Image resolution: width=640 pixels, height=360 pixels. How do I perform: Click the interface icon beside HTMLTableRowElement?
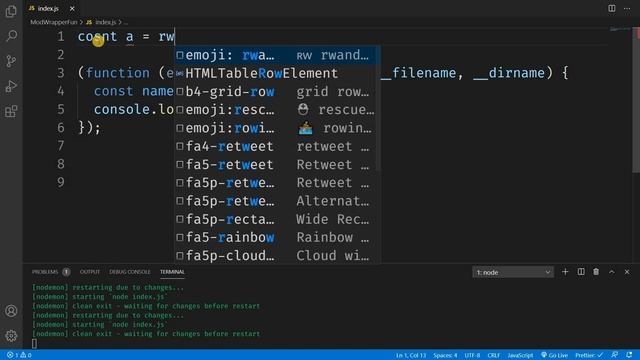180,73
